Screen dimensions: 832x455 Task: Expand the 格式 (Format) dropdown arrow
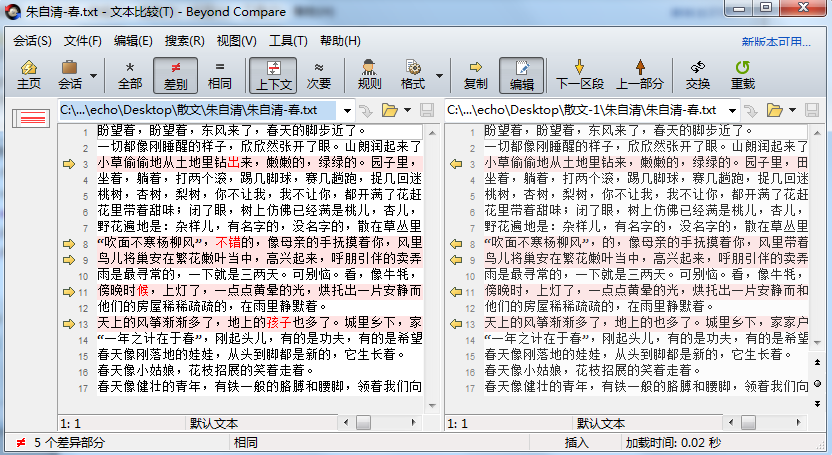pyautogui.click(x=439, y=75)
